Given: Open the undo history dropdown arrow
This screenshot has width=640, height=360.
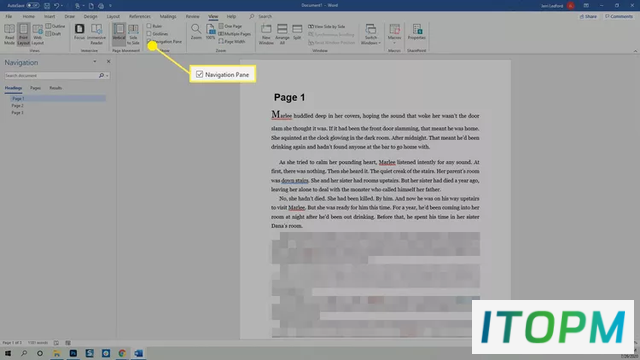Looking at the screenshot, I should tap(62, 6).
